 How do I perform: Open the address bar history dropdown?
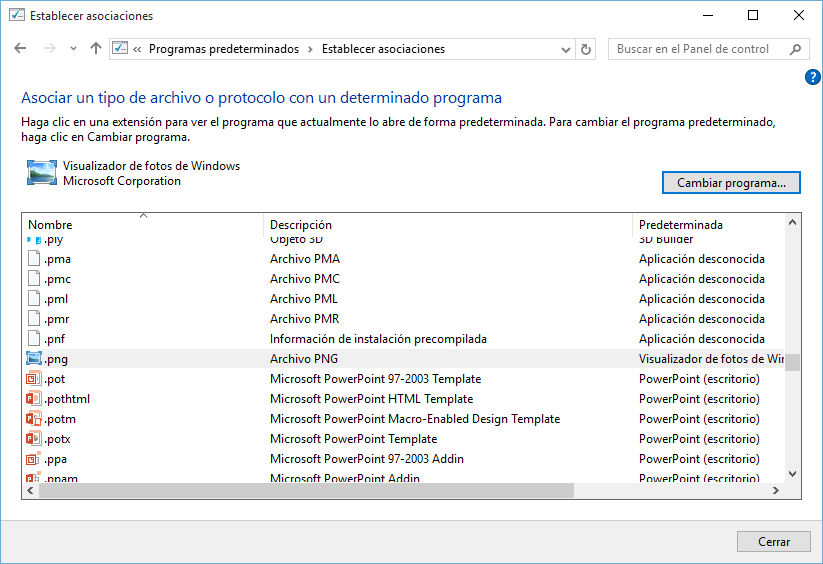pos(565,50)
